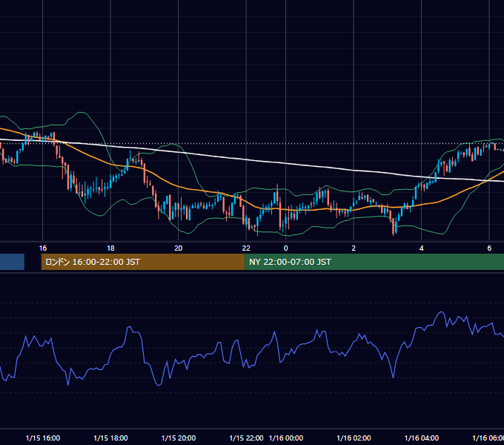Click the 0 hour label on price chart axis
This screenshot has height=445, width=504.
click(x=286, y=248)
